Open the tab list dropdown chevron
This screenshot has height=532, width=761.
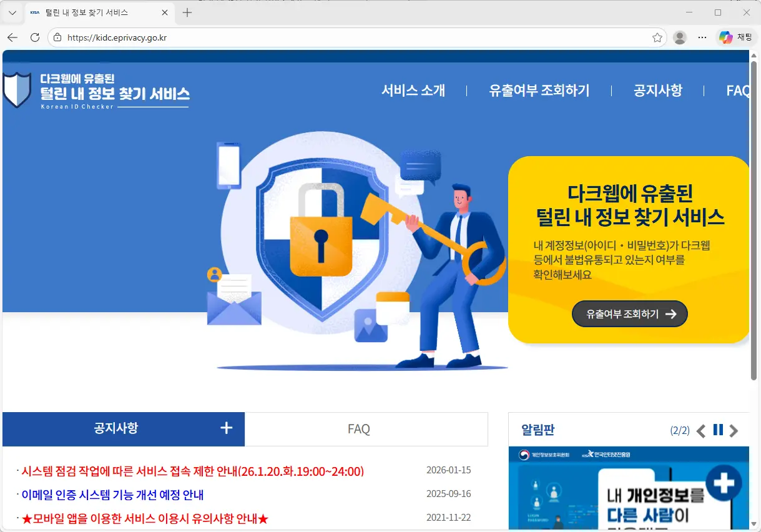[12, 12]
